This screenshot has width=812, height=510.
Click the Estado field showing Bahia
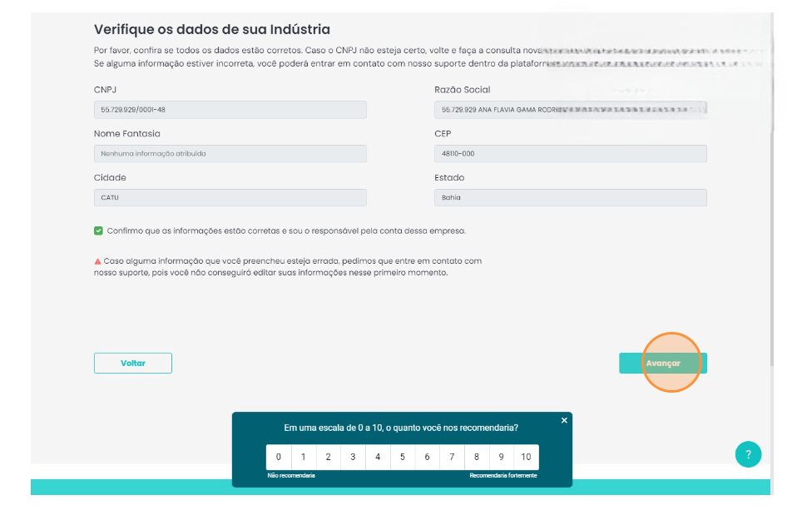point(570,198)
